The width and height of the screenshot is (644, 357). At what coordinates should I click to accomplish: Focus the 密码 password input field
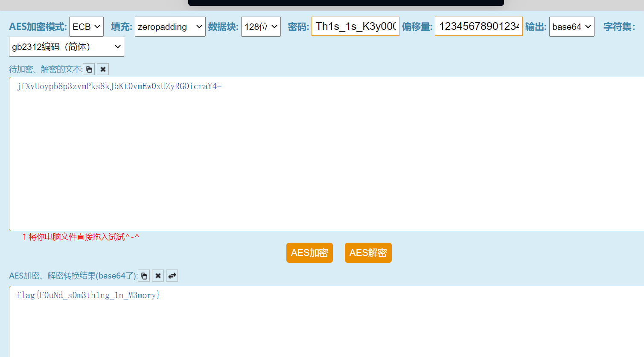355,26
